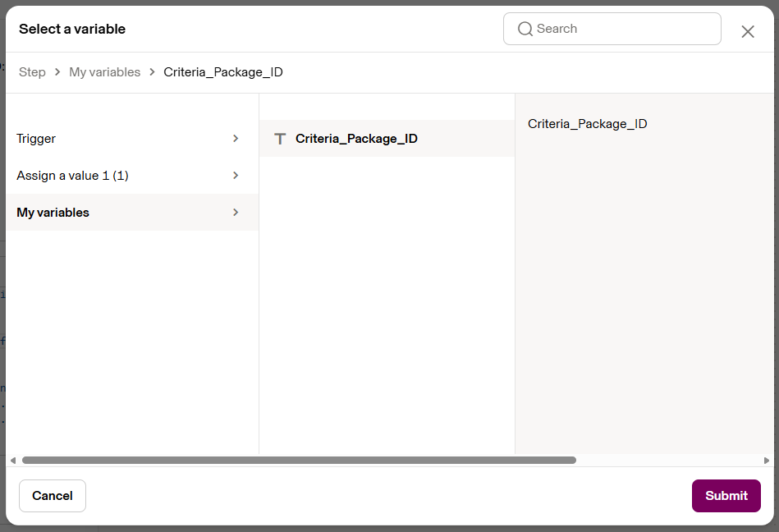Screen dimensions: 779x532
Task: Click the magnifier icon in Search box
Action: (x=525, y=29)
